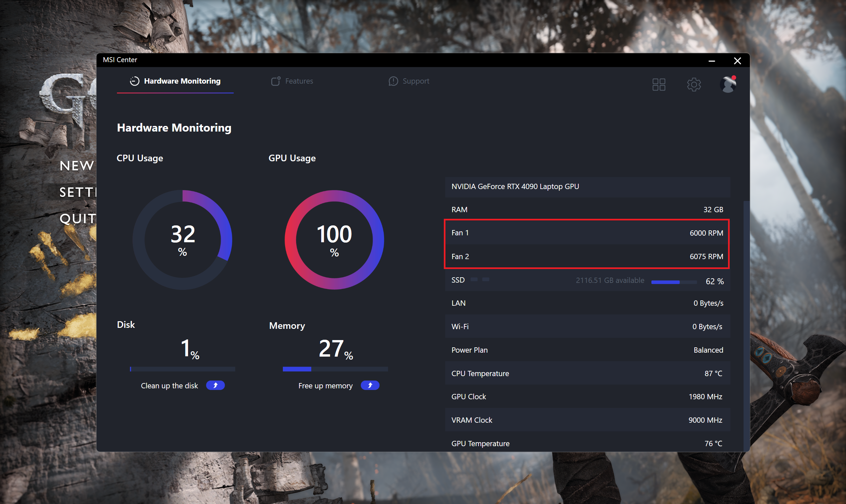Viewport: 846px width, 504px height.
Task: Click the Memory section heading
Action: click(x=287, y=326)
